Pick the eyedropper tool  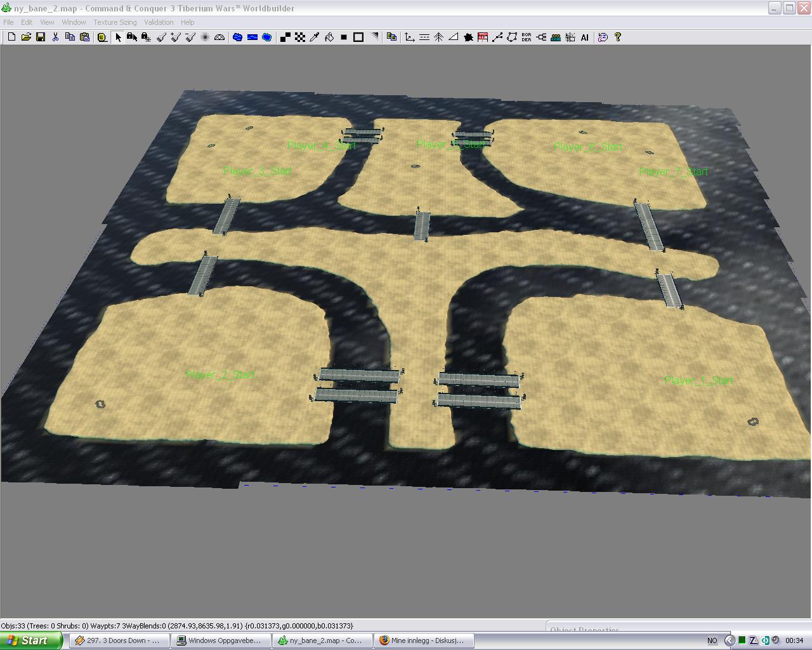click(x=315, y=37)
